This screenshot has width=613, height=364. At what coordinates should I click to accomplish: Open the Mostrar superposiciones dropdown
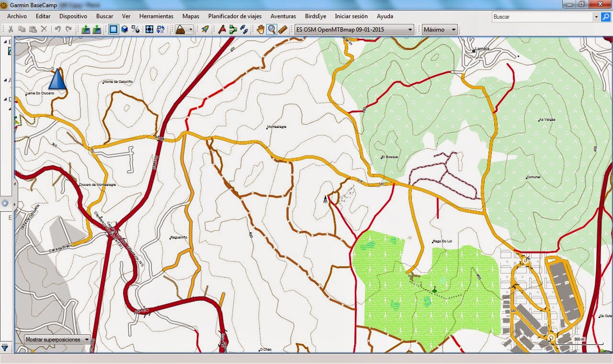tap(58, 340)
